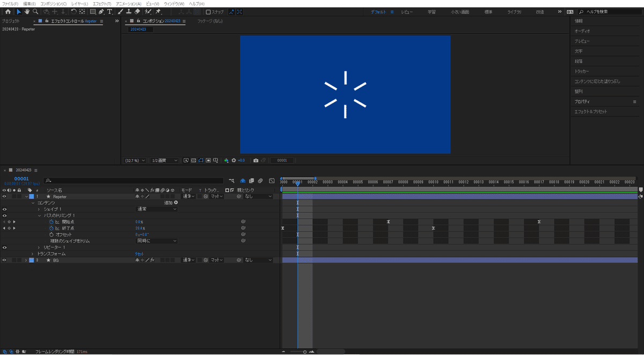Toggle hide shy layers icon in timeline
The width and height of the screenshot is (644, 355).
243,181
